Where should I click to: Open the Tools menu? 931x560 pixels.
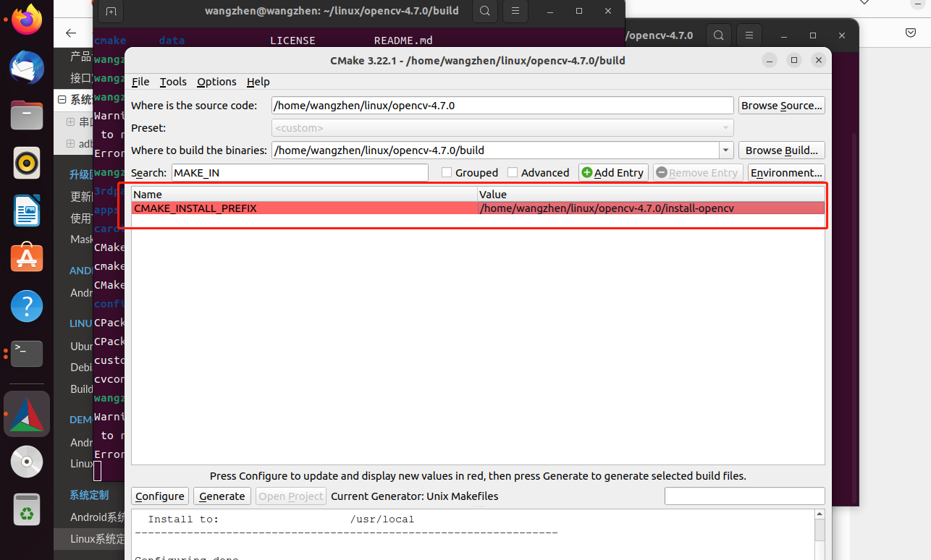click(172, 82)
